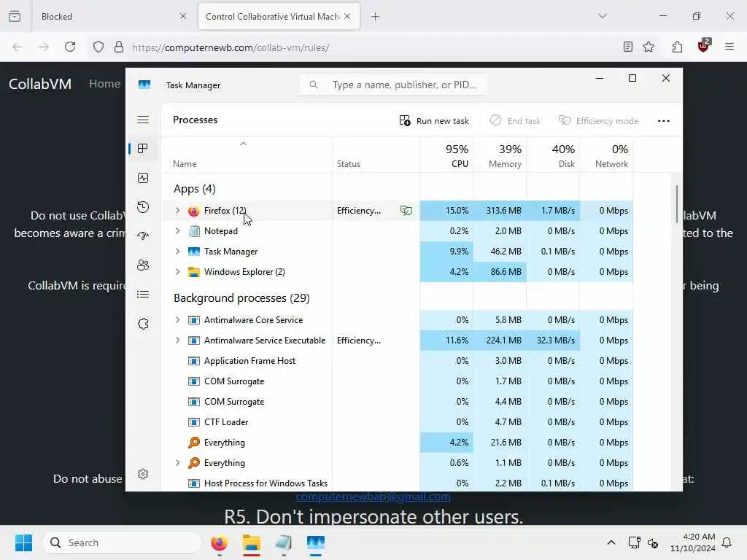Open the Home link on CollabVM page
This screenshot has width=747, height=560.
click(x=105, y=84)
